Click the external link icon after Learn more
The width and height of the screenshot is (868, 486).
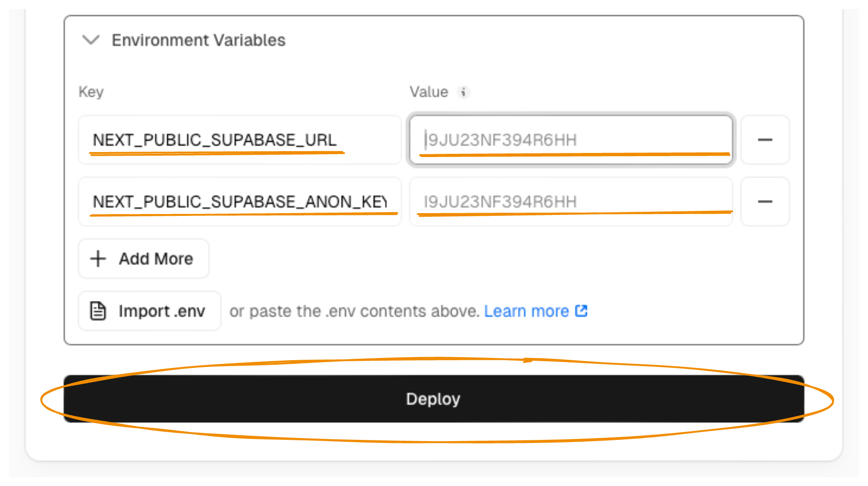point(581,311)
